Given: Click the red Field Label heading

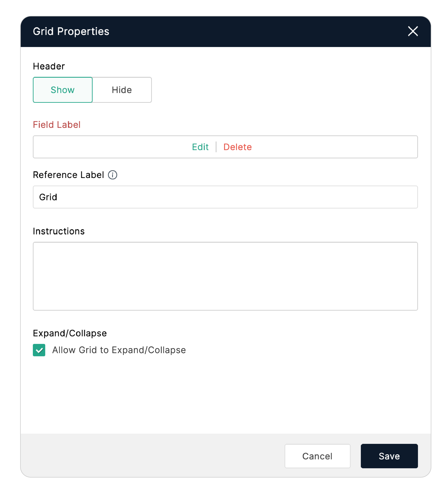Looking at the screenshot, I should pyautogui.click(x=57, y=125).
